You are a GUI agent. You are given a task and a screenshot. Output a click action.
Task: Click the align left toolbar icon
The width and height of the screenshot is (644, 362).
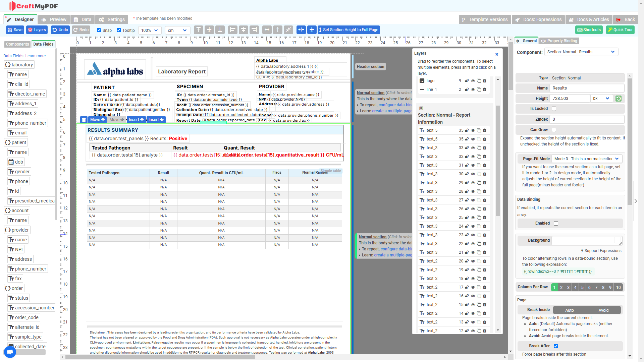[232, 30]
